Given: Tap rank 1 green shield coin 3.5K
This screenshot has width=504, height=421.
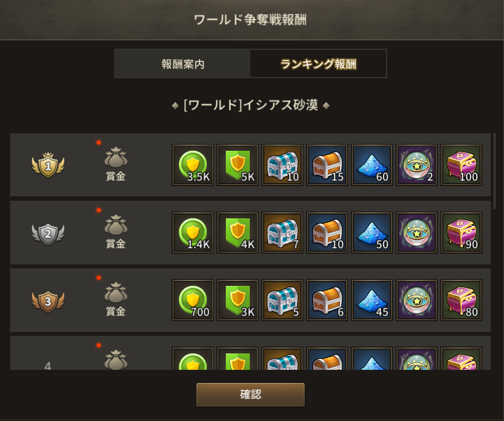Looking at the screenshot, I should point(193,165).
